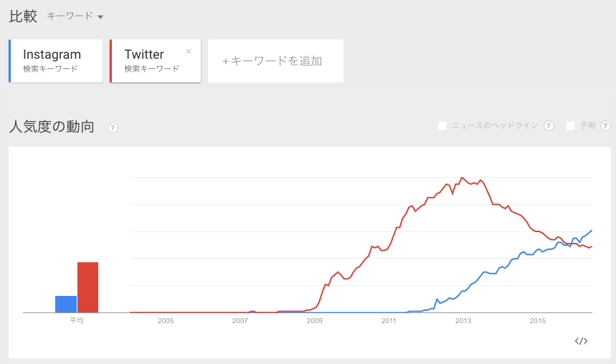Select the Twitter keyword card
Screen dimensions: 616x364
[155, 61]
